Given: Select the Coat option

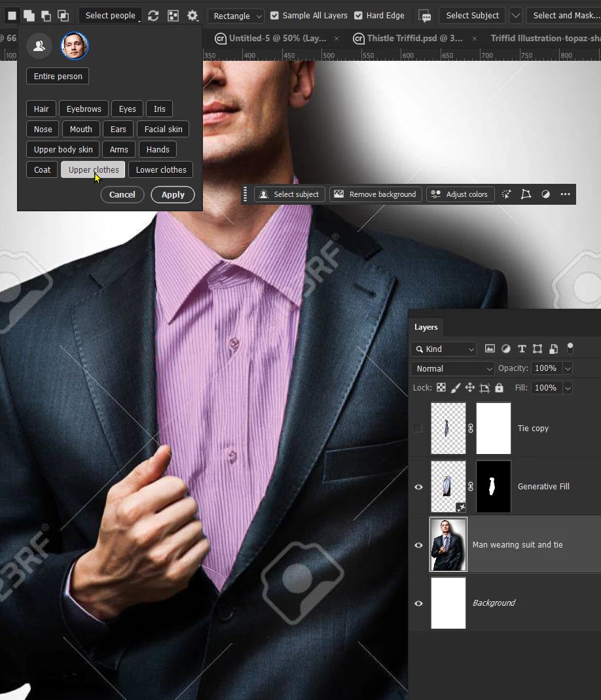Looking at the screenshot, I should click(x=42, y=169).
